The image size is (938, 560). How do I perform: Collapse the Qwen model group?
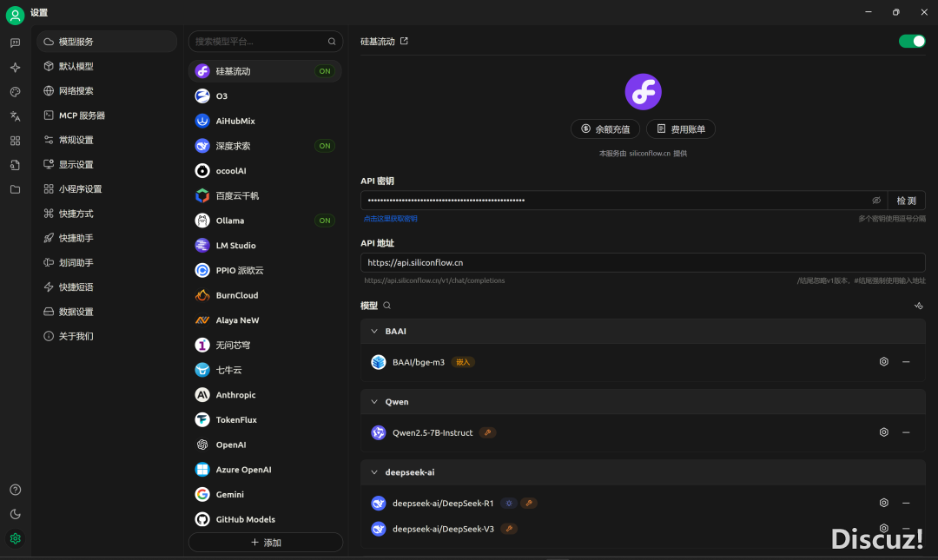374,401
